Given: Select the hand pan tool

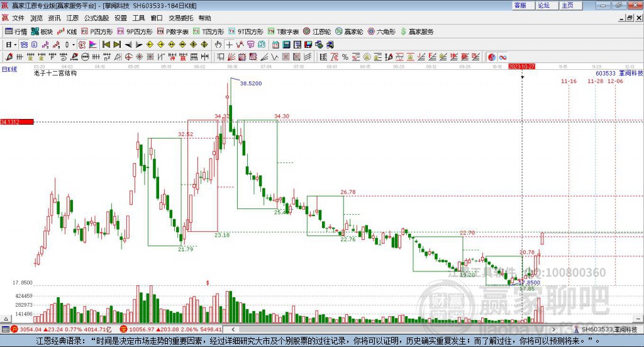Looking at the screenshot, I should tap(218, 45).
